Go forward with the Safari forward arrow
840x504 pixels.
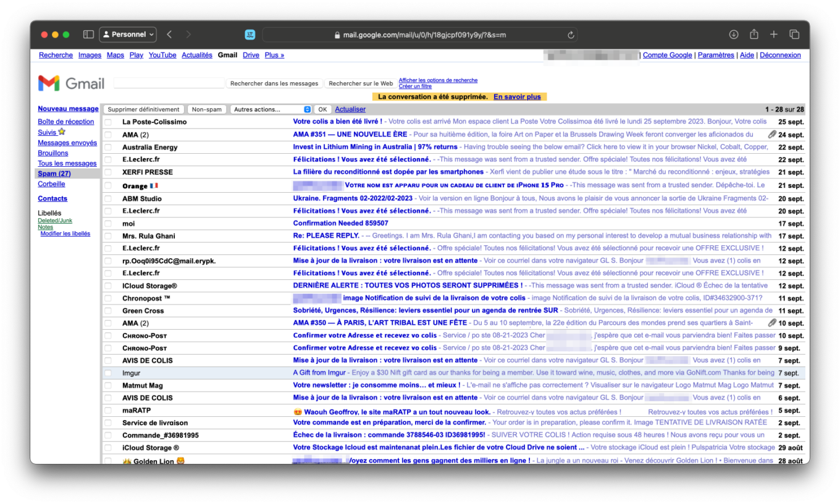click(x=188, y=35)
